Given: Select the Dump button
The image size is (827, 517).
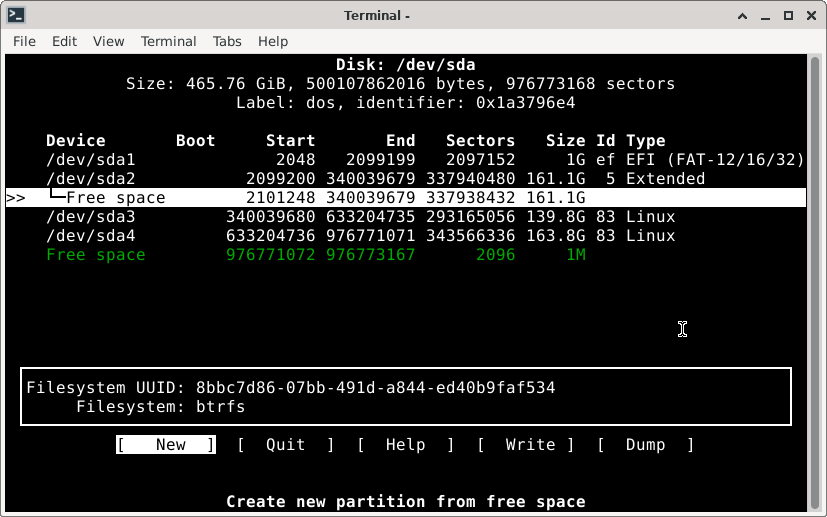Looking at the screenshot, I should pyautogui.click(x=645, y=445).
